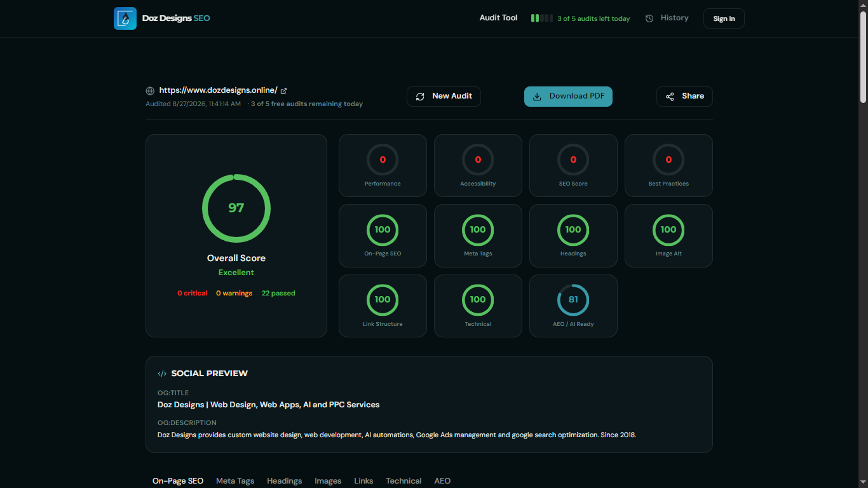Viewport: 868px width, 488px height.
Task: Click the 'Excellent' rating label
Action: (x=236, y=273)
